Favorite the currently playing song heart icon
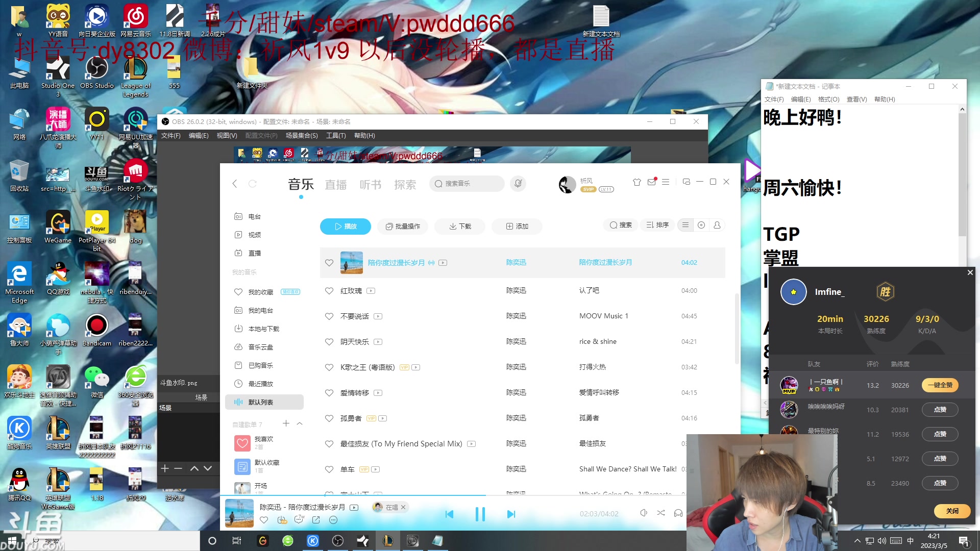 264,520
